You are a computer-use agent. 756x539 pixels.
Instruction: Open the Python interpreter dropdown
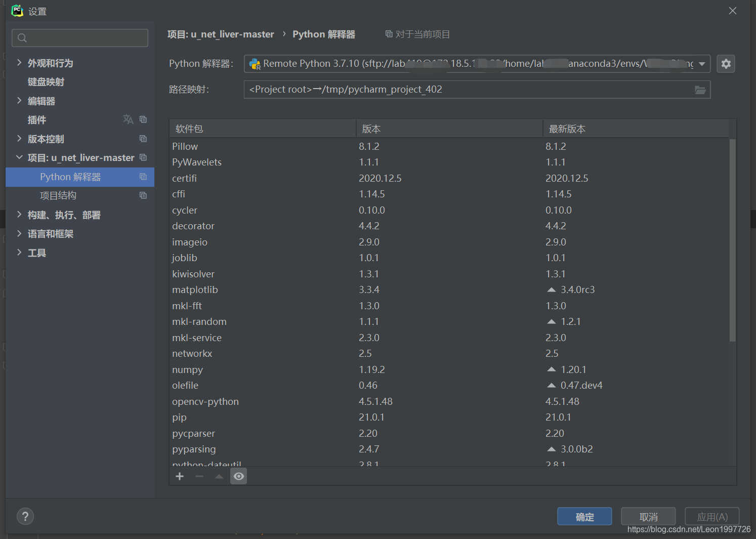click(702, 64)
